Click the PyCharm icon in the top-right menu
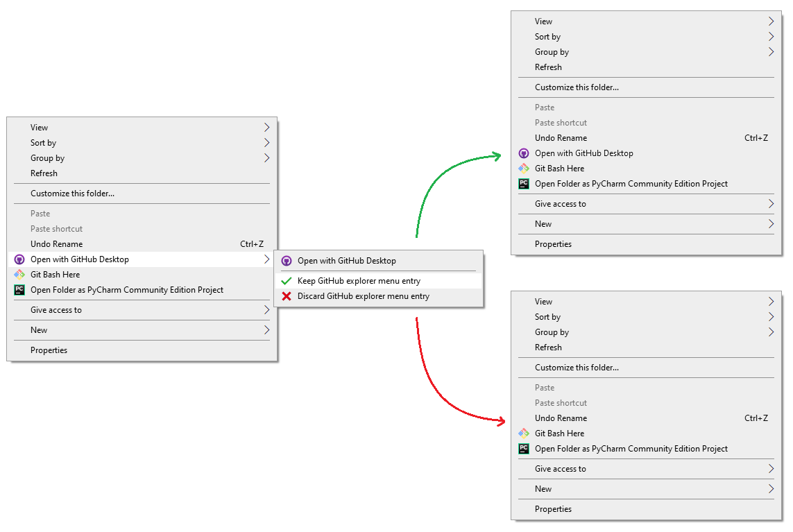Image resolution: width=793 pixels, height=532 pixels. 524,184
